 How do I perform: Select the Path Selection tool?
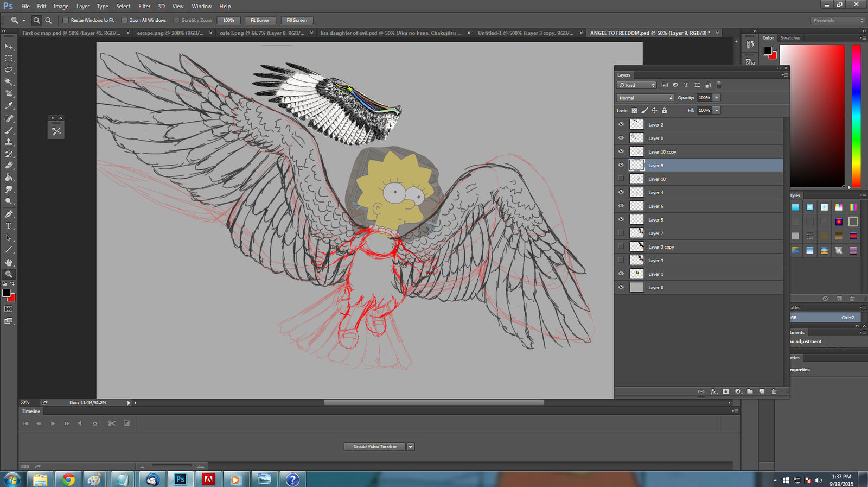coord(9,238)
